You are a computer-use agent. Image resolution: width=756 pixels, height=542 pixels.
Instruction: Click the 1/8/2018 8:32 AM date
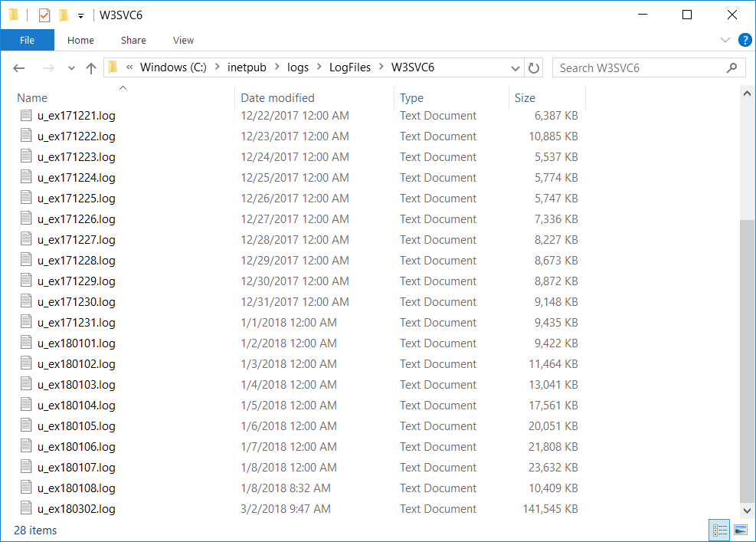tap(286, 488)
